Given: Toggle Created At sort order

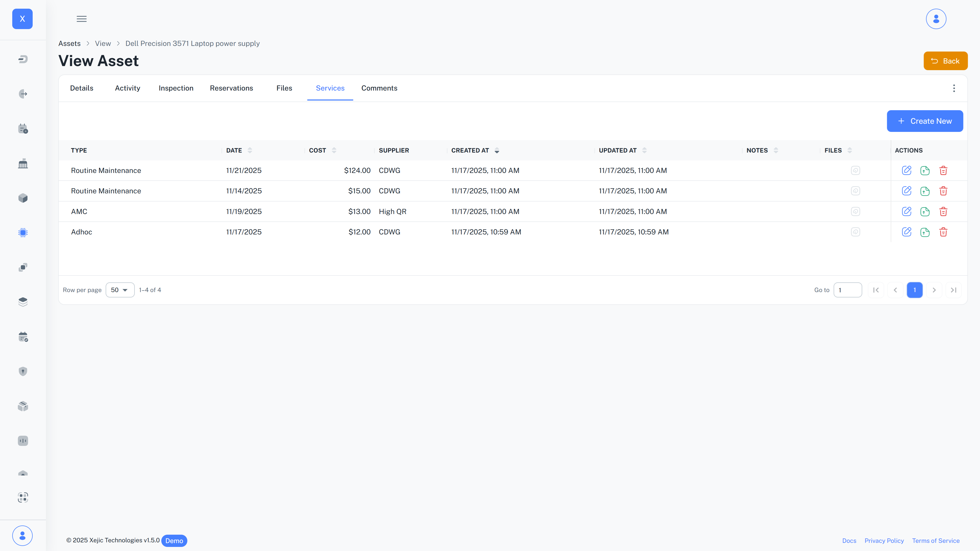Looking at the screenshot, I should coord(496,150).
